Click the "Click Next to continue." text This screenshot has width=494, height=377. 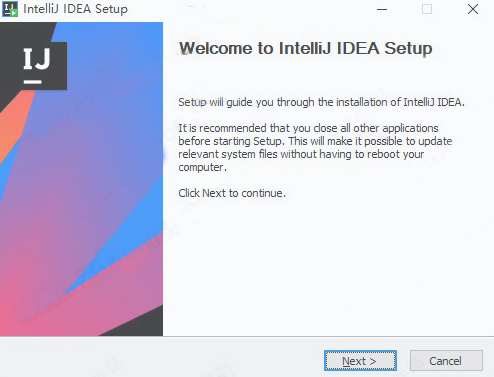pos(232,193)
